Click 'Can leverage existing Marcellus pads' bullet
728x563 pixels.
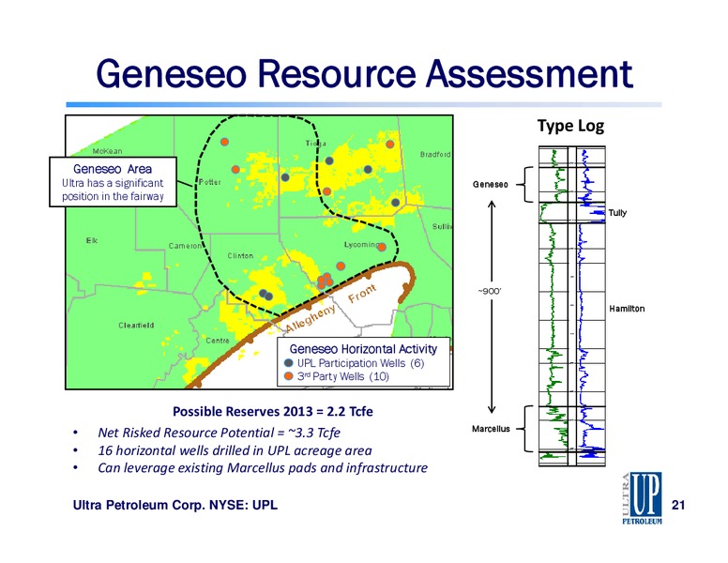(263, 468)
